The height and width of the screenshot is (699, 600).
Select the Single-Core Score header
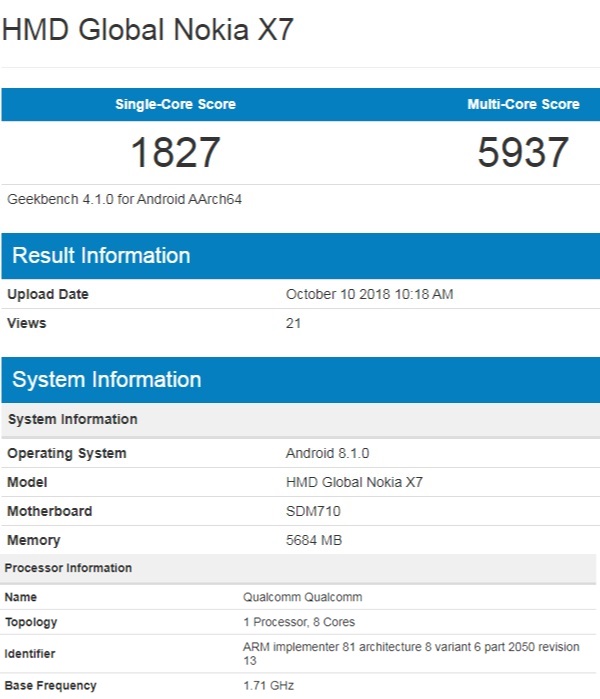[175, 104]
